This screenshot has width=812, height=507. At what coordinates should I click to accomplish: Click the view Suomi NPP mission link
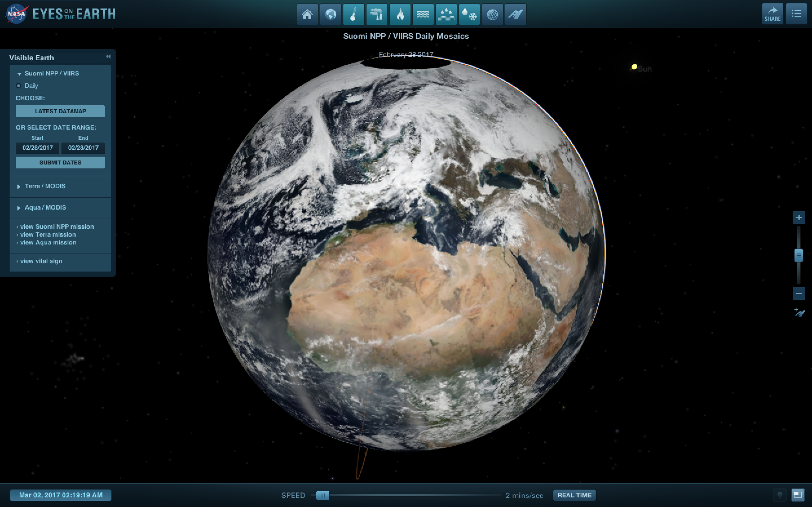click(57, 227)
